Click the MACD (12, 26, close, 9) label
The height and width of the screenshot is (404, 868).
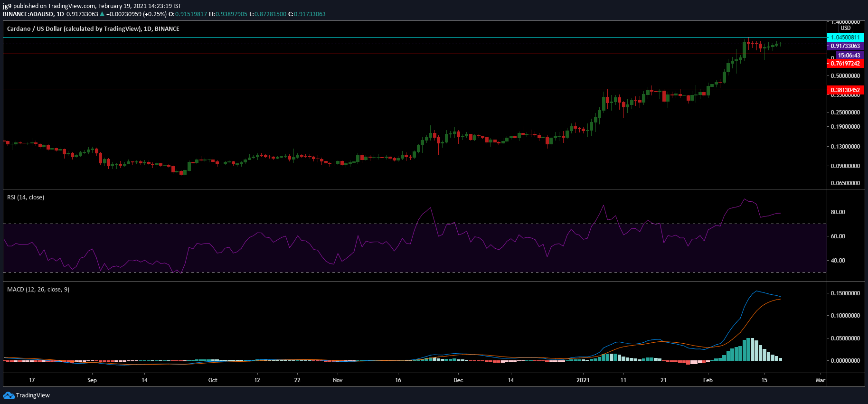click(x=38, y=290)
